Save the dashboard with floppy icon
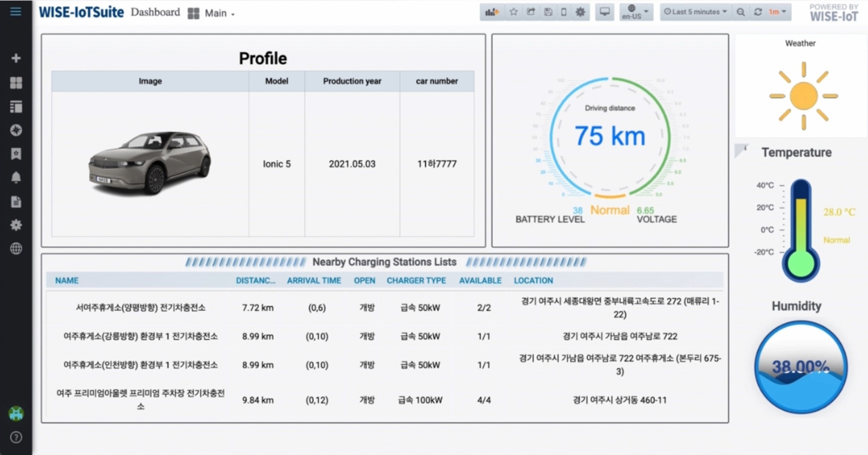868x455 pixels. [548, 12]
